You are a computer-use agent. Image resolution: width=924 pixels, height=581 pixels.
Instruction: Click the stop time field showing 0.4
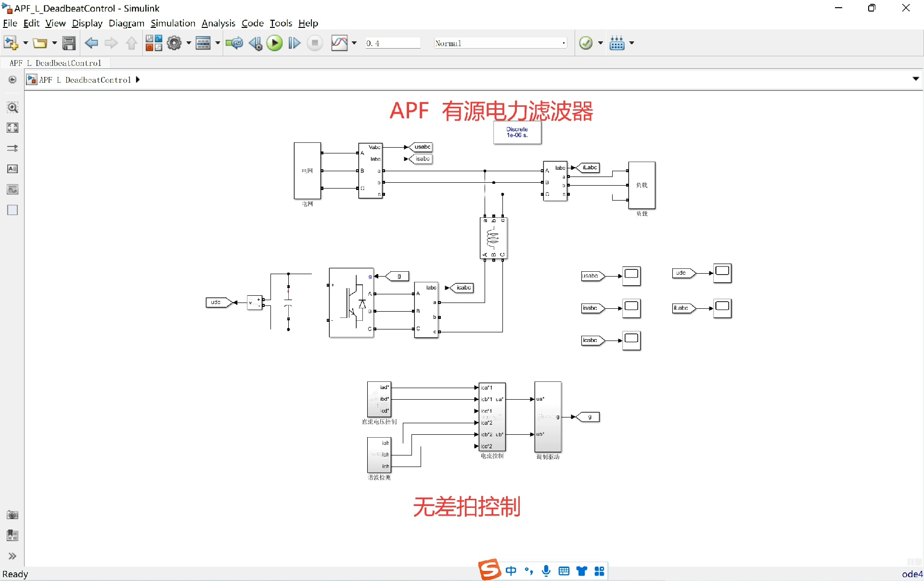[x=393, y=43]
